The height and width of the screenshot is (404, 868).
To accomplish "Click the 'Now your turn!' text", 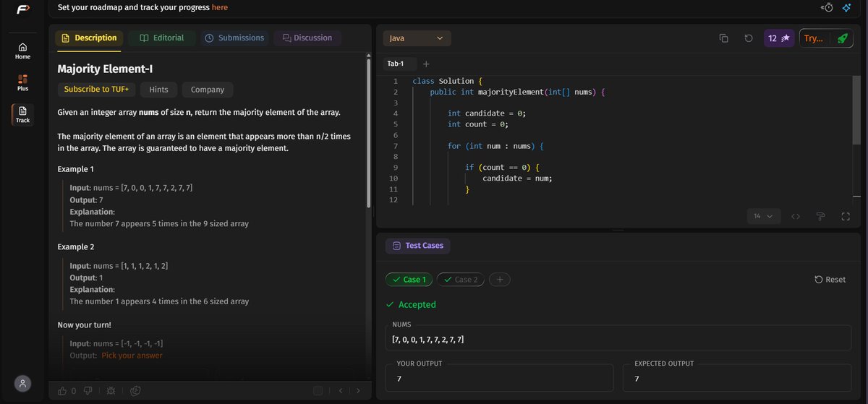I will coord(84,325).
